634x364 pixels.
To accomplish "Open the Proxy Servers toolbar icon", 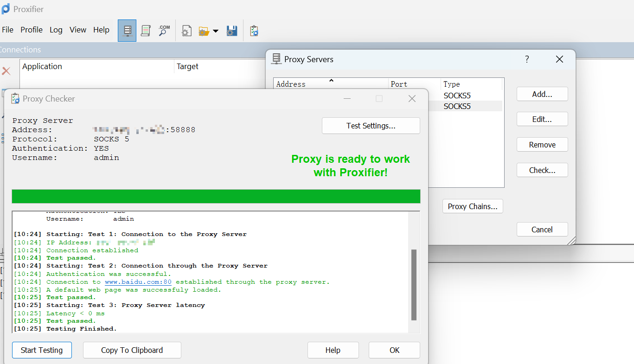I will click(127, 31).
